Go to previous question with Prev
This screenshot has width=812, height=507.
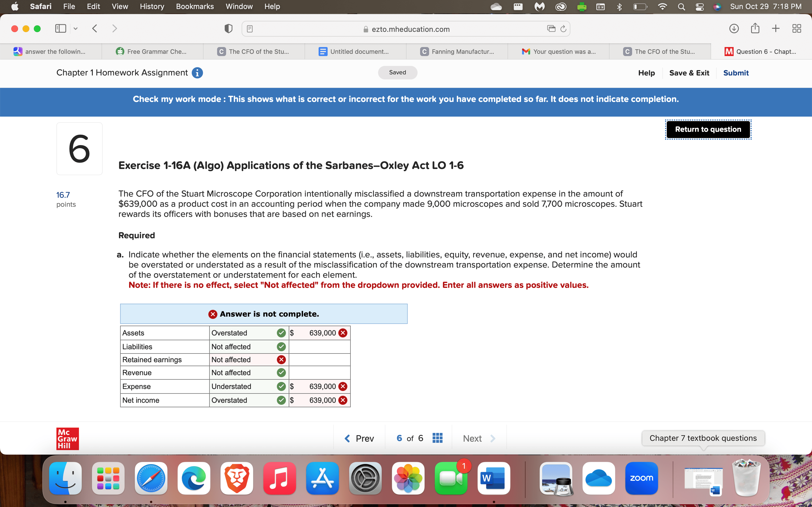pyautogui.click(x=359, y=438)
